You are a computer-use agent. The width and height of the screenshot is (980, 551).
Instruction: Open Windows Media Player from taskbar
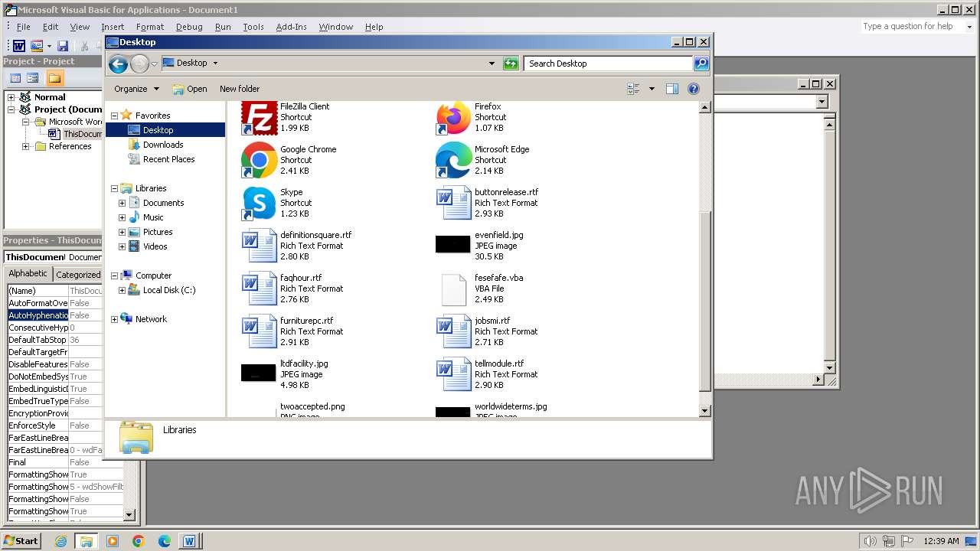[113, 541]
